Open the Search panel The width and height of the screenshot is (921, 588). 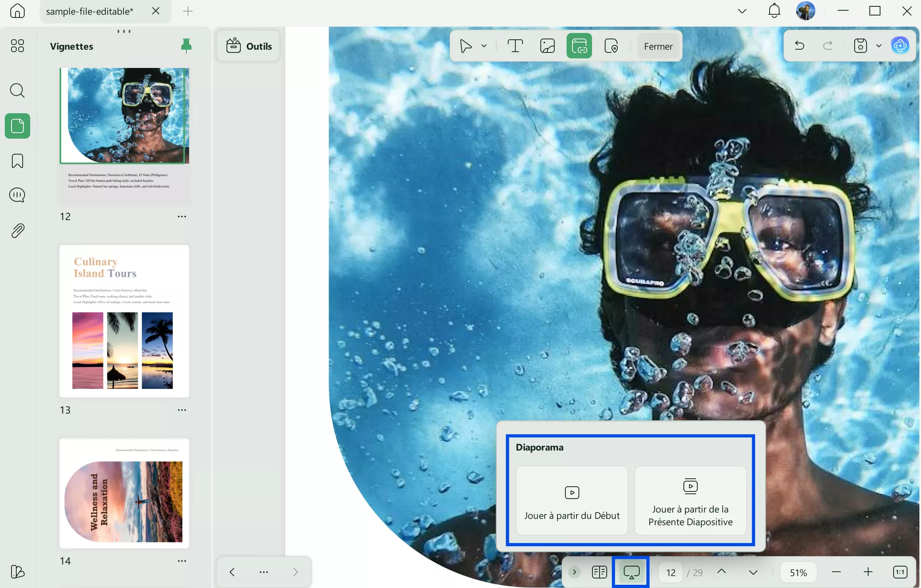pyautogui.click(x=17, y=91)
